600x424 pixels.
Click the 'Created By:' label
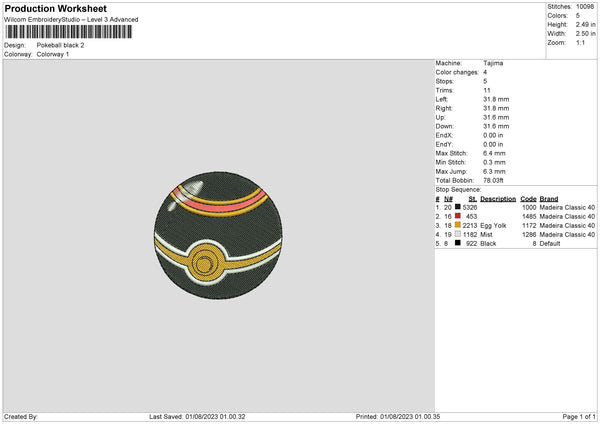pyautogui.click(x=21, y=416)
